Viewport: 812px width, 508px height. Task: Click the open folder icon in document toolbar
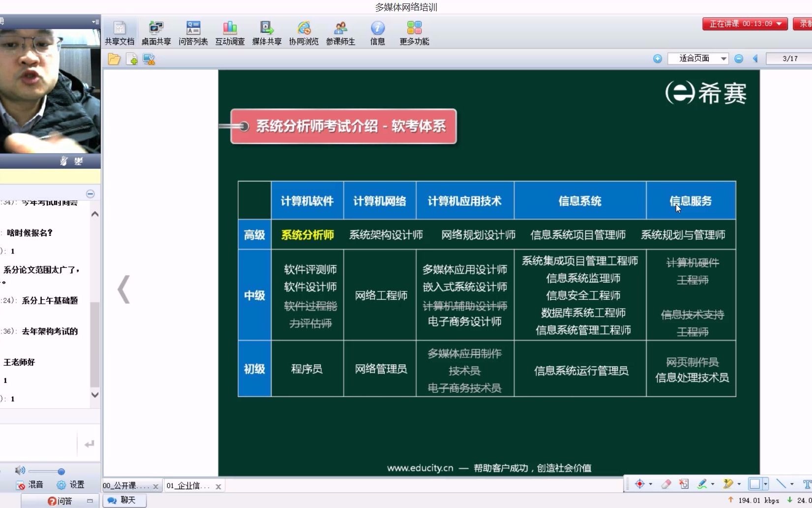coord(114,59)
